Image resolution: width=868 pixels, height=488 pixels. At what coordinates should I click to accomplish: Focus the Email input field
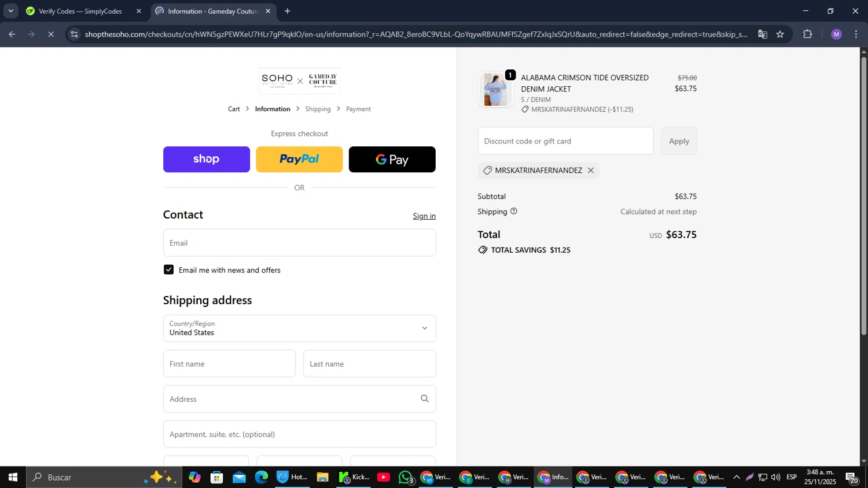tap(299, 243)
